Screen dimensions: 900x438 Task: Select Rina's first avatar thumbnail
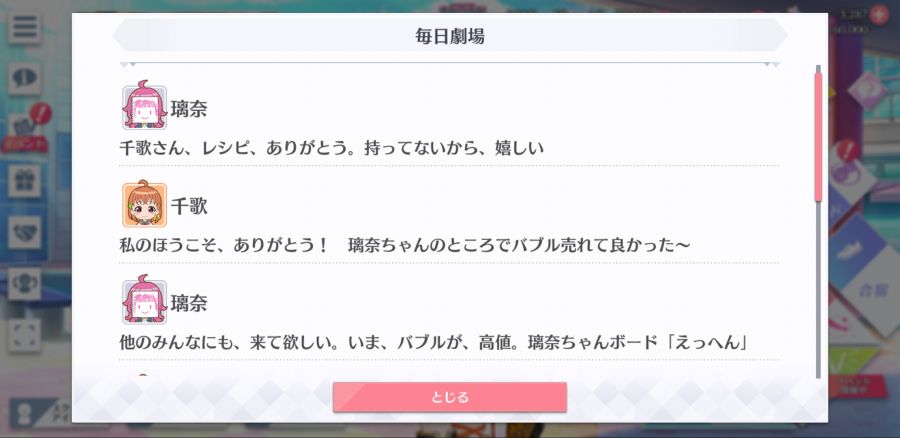click(x=145, y=105)
